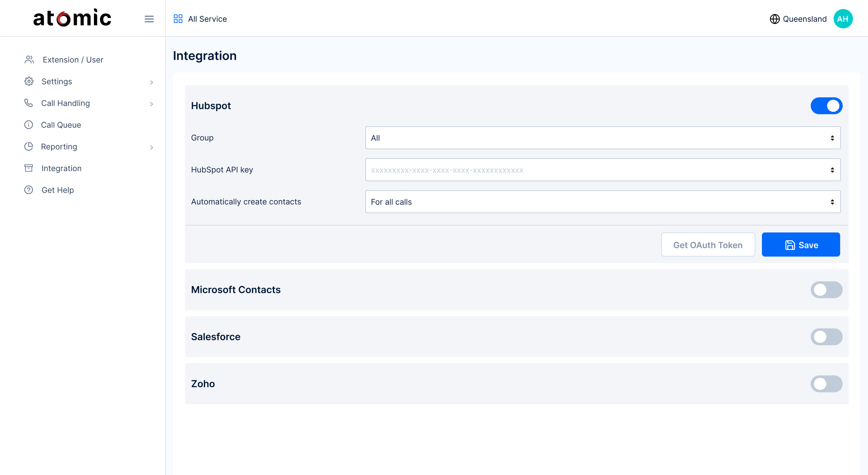Click the HubSpot API key field
The image size is (868, 475).
[x=597, y=170]
